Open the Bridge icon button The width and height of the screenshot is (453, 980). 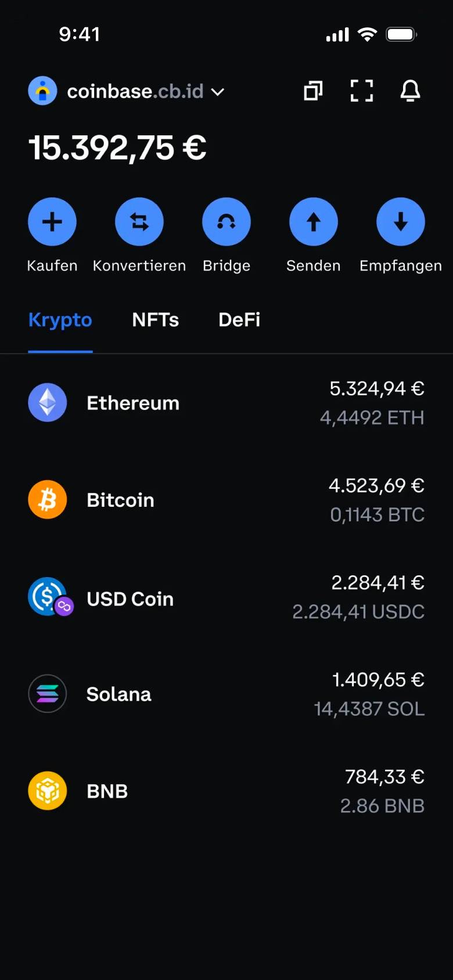pyautogui.click(x=227, y=222)
